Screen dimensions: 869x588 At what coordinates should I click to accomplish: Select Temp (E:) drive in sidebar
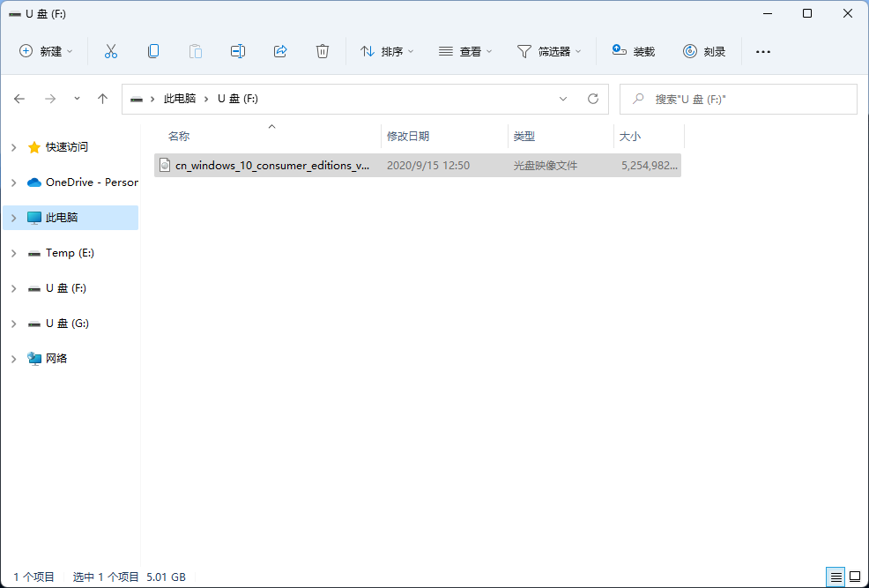(70, 253)
